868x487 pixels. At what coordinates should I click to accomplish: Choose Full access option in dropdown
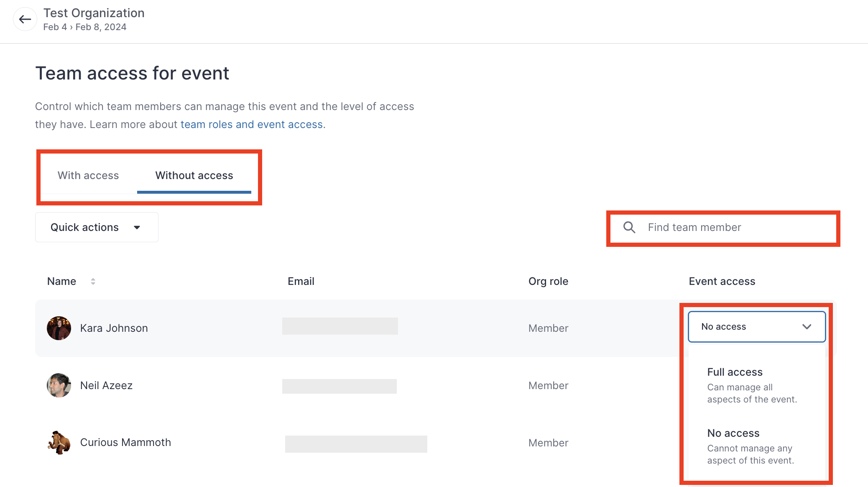pos(757,385)
